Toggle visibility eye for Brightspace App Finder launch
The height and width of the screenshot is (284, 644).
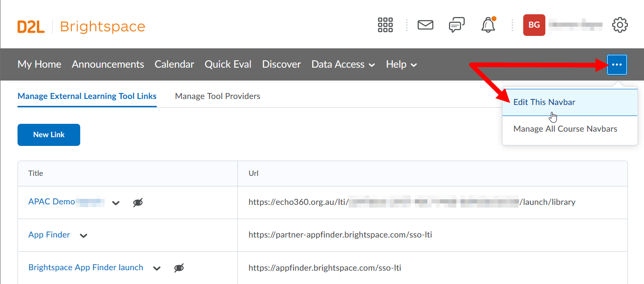point(179,268)
